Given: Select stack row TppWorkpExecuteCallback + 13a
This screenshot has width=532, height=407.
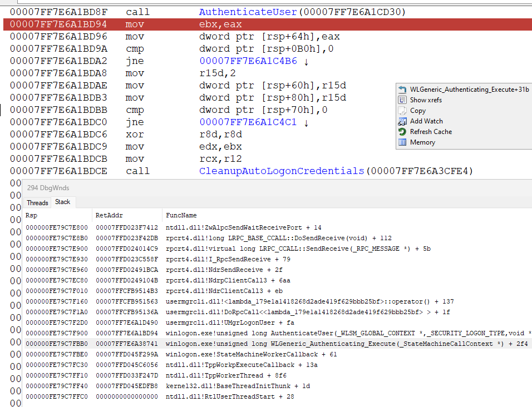Looking at the screenshot, I should point(278,365).
